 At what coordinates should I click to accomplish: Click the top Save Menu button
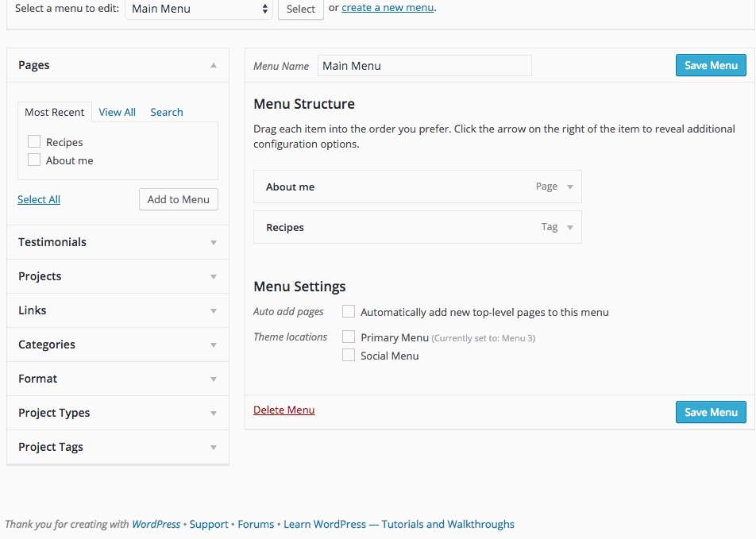click(711, 65)
